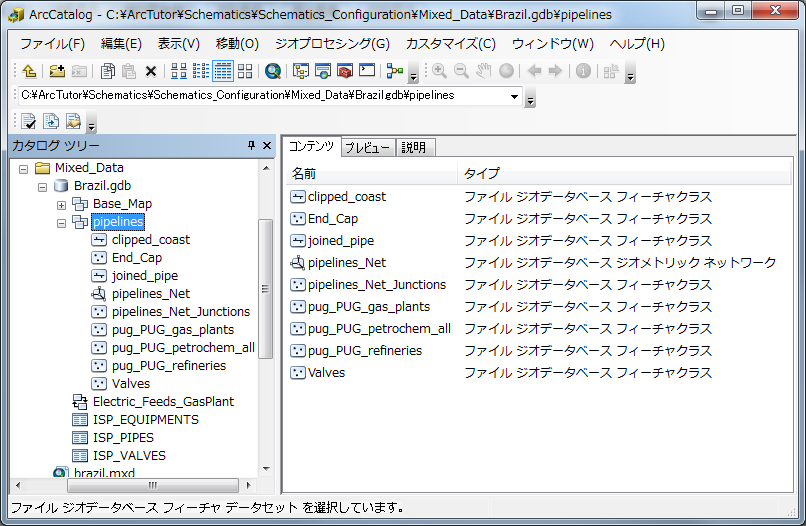Collapse the Brazil.gdb tree node

click(x=42, y=187)
